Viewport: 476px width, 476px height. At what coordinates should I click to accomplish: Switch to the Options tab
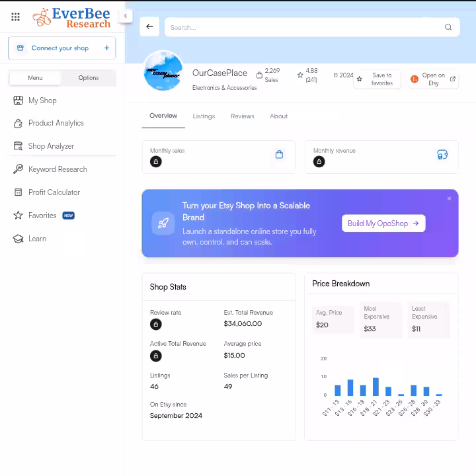click(x=89, y=78)
